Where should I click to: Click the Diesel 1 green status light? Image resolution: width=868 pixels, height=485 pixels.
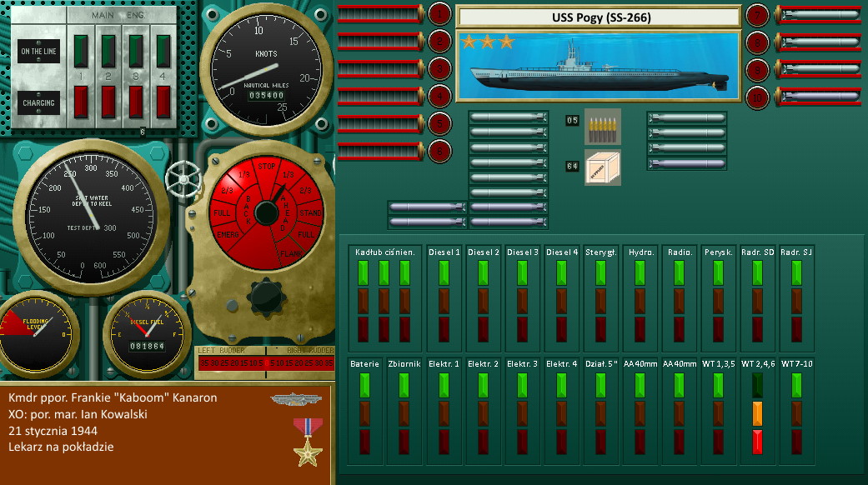coord(444,272)
